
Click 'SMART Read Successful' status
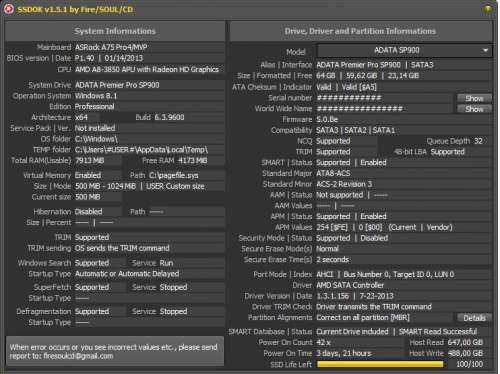[438, 332]
